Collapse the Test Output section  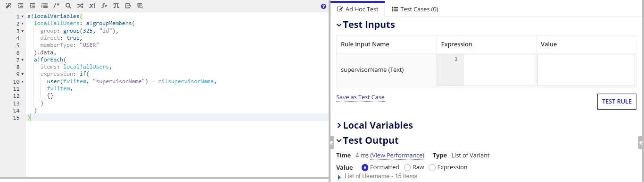[339, 140]
